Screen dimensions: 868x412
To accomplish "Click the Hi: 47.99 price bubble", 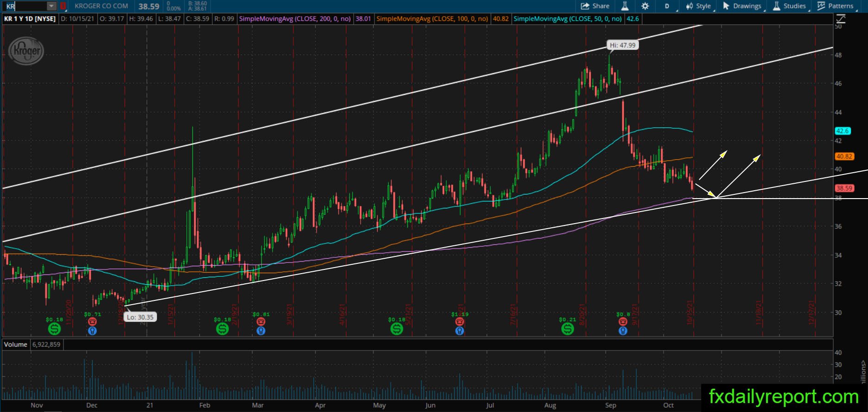I will click(x=623, y=45).
